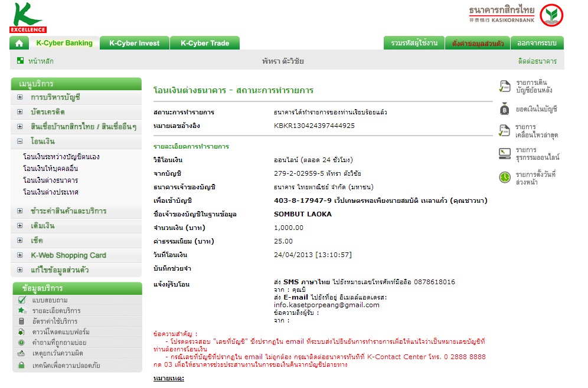Expand แก้ไขข้อมูลส่วนตัว menu

[20, 269]
